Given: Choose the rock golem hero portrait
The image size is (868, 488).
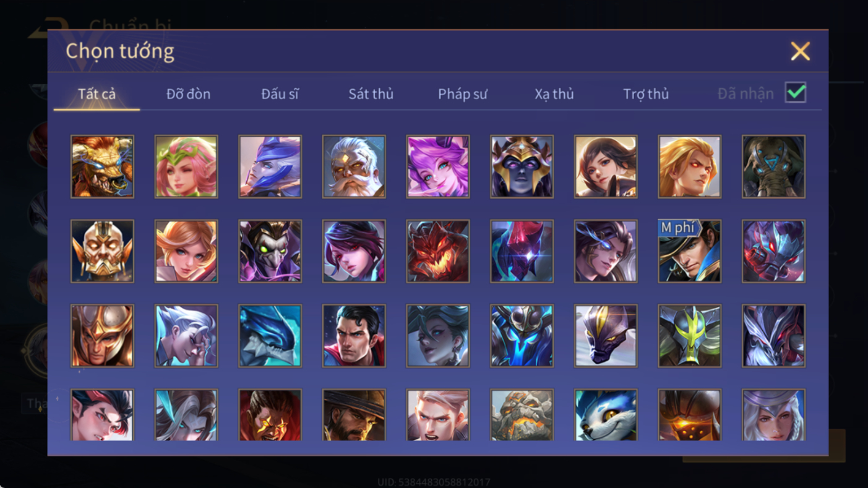Looking at the screenshot, I should 522,414.
